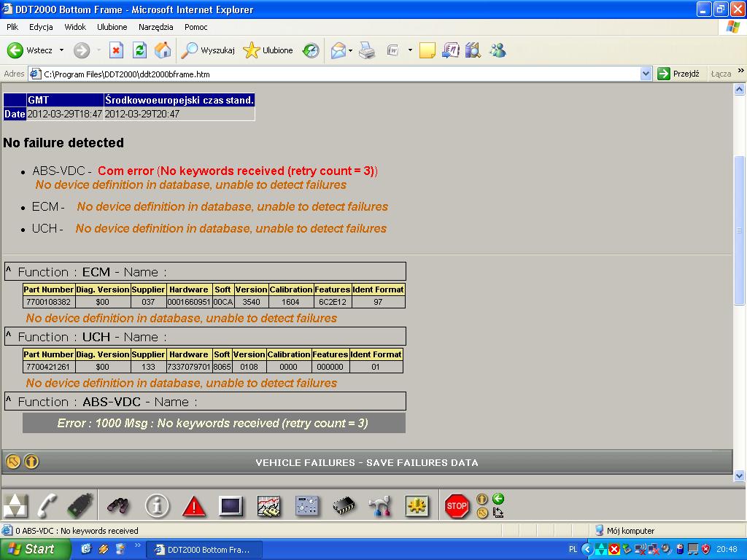Click the up/down arrows icon in DDT2000 toolbar
The height and width of the screenshot is (560, 747).
(15, 505)
